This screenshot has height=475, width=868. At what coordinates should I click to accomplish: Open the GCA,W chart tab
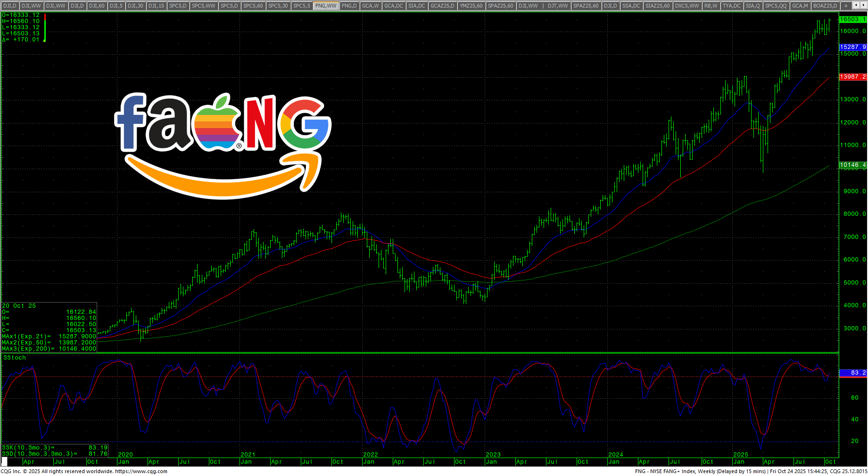point(370,6)
